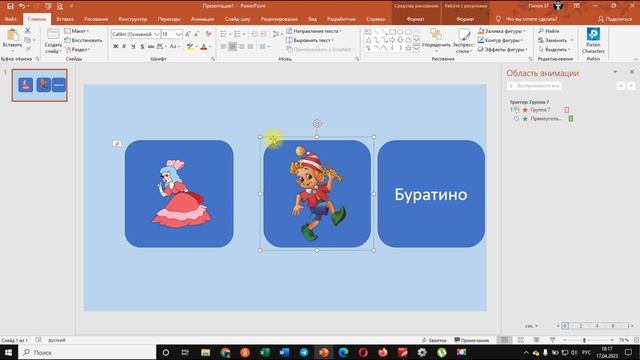Click Find (Найти) magnifier in editing group
Screen dimensions: 640x360
[549, 31]
